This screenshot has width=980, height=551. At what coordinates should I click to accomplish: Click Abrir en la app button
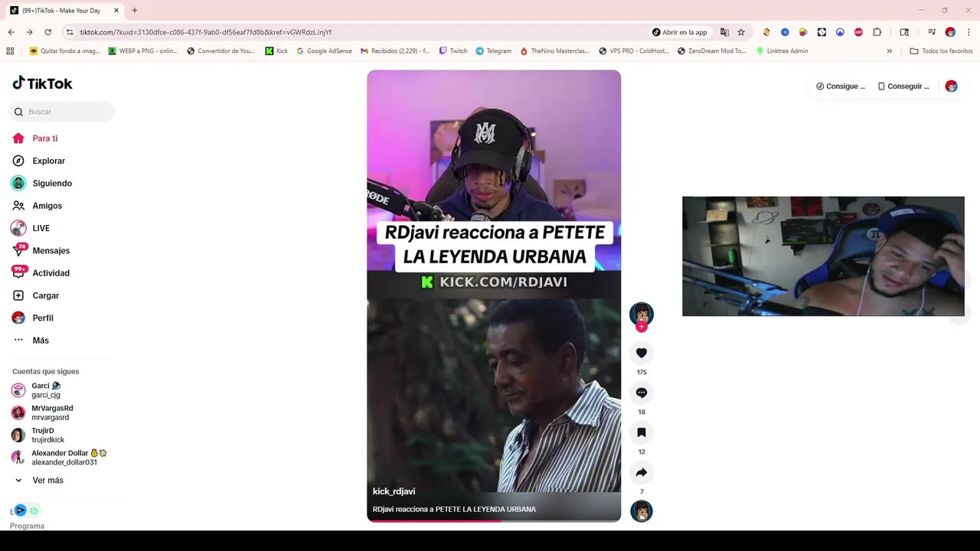680,32
